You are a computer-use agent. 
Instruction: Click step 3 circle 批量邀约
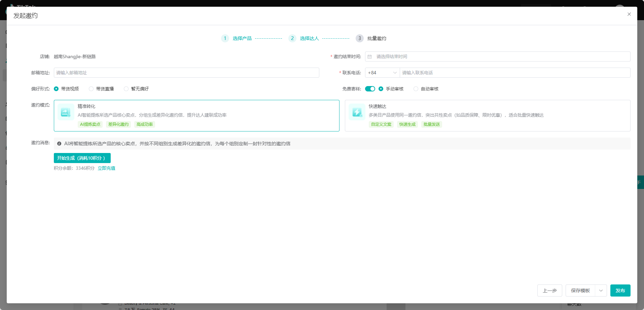pos(360,38)
